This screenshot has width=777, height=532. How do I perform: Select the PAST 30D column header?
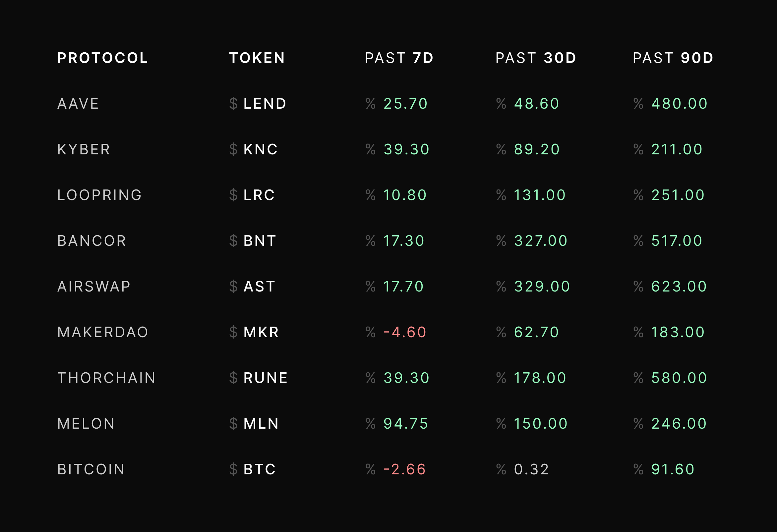(x=536, y=58)
